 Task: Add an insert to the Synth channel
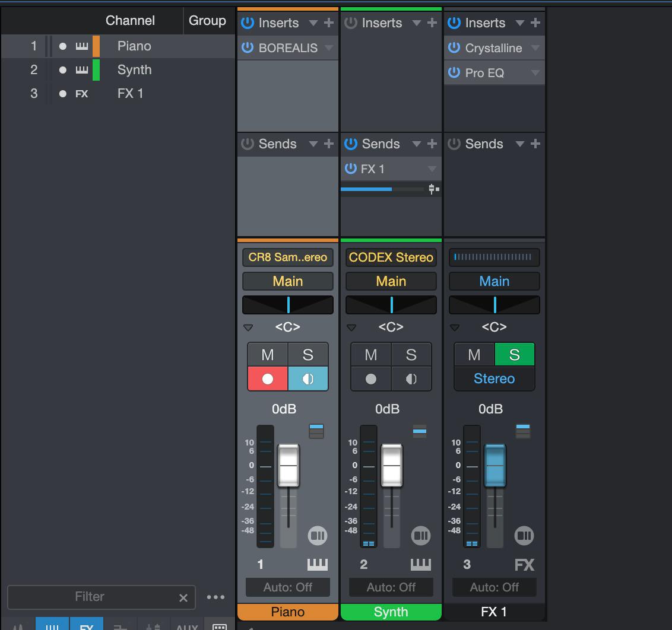click(432, 23)
